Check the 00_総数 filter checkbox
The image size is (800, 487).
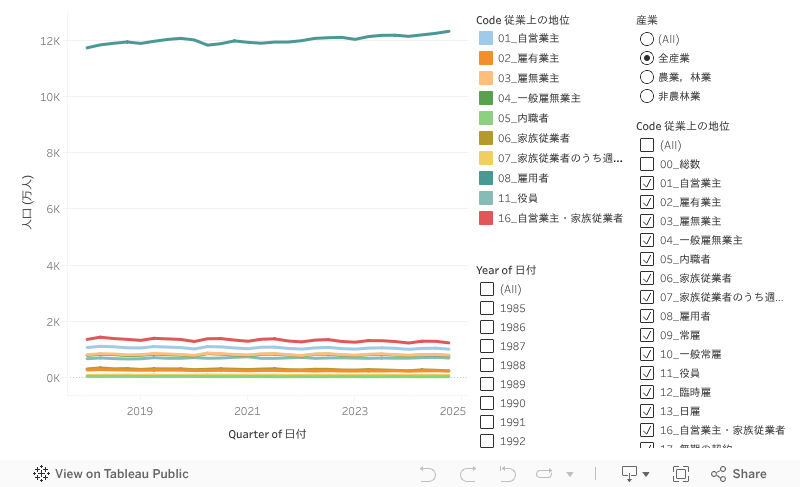coord(647,164)
